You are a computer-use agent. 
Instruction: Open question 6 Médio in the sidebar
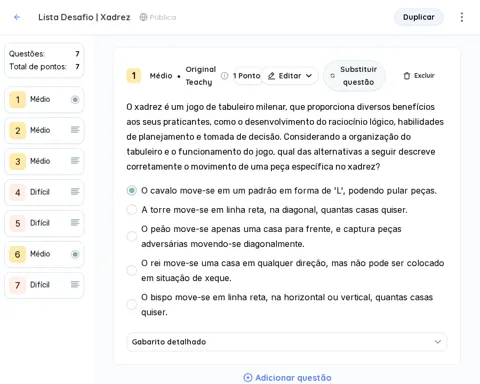pos(44,254)
